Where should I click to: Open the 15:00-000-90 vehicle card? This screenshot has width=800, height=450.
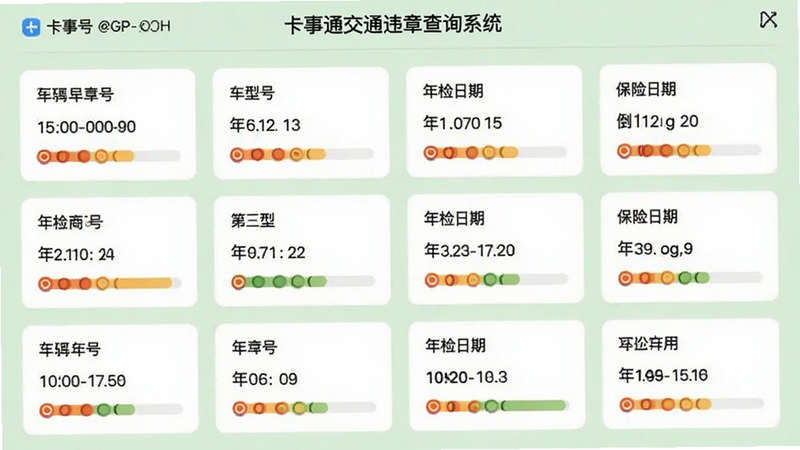click(108, 124)
